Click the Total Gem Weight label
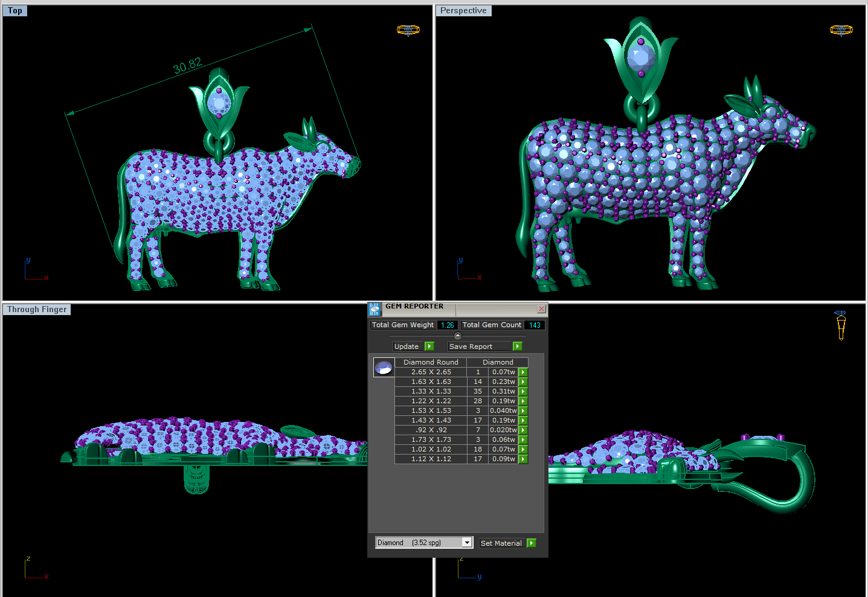 [403, 325]
